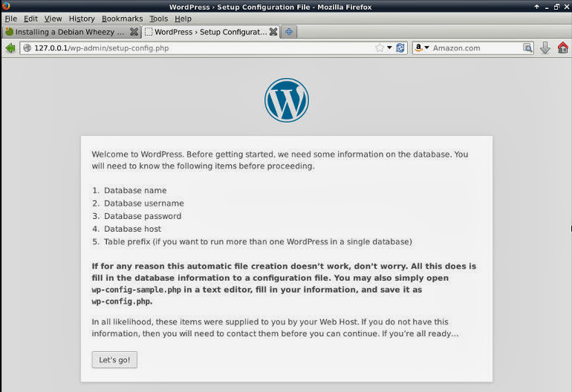Click the Let's go! button
Screen dimensions: 572x392
[114, 360]
